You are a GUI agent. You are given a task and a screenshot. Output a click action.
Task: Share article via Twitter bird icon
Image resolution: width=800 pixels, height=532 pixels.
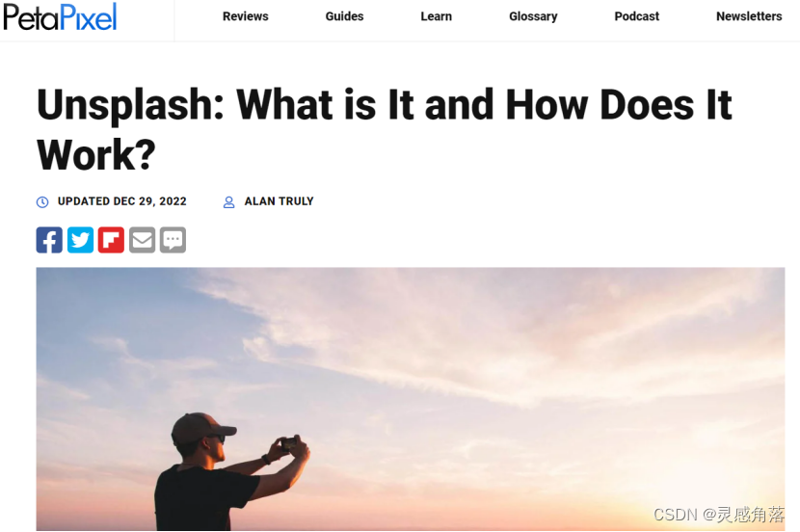80,240
